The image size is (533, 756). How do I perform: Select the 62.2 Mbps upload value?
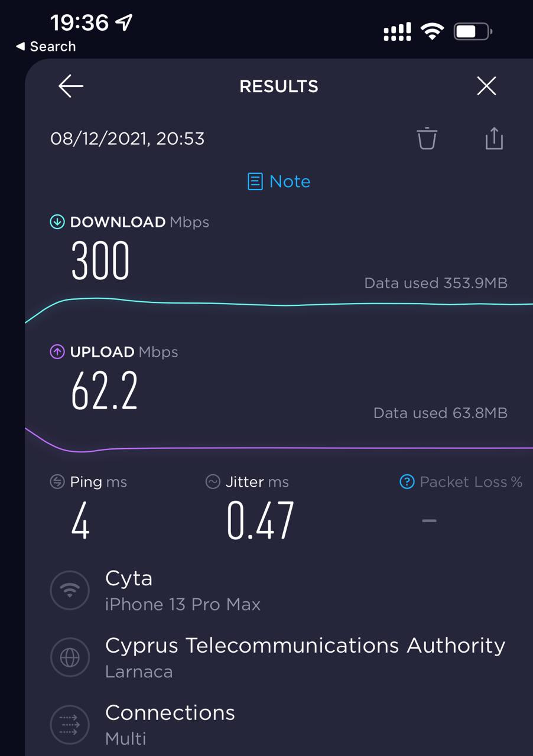[105, 391]
